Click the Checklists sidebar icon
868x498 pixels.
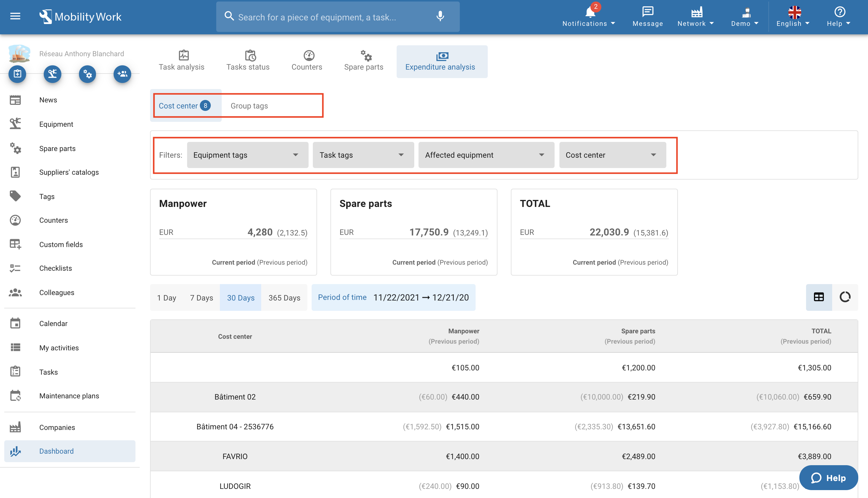[15, 268]
